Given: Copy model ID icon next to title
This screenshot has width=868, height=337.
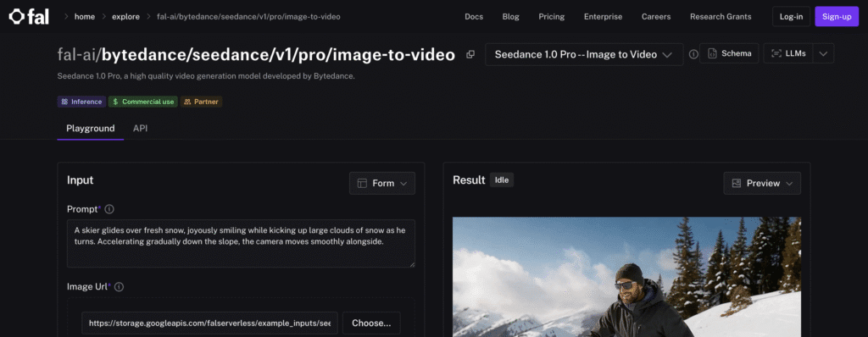Looking at the screenshot, I should point(470,54).
